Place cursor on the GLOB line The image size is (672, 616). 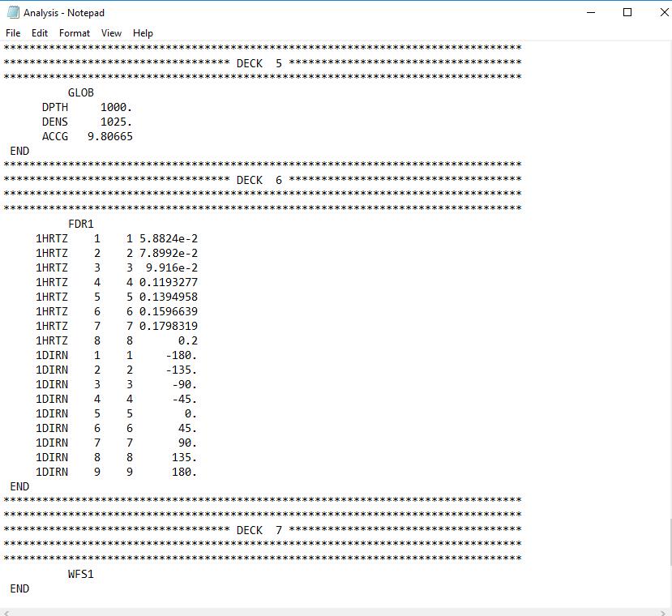tap(79, 92)
